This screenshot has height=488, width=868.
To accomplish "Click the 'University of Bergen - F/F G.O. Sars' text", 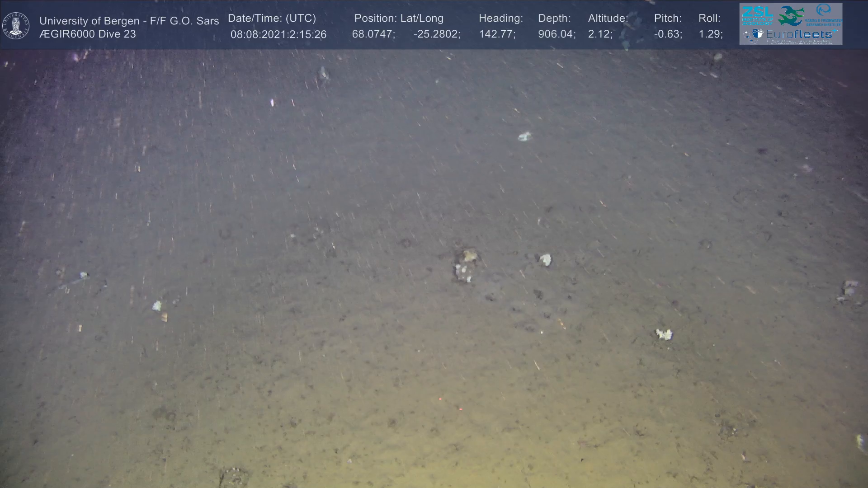I will coord(129,21).
